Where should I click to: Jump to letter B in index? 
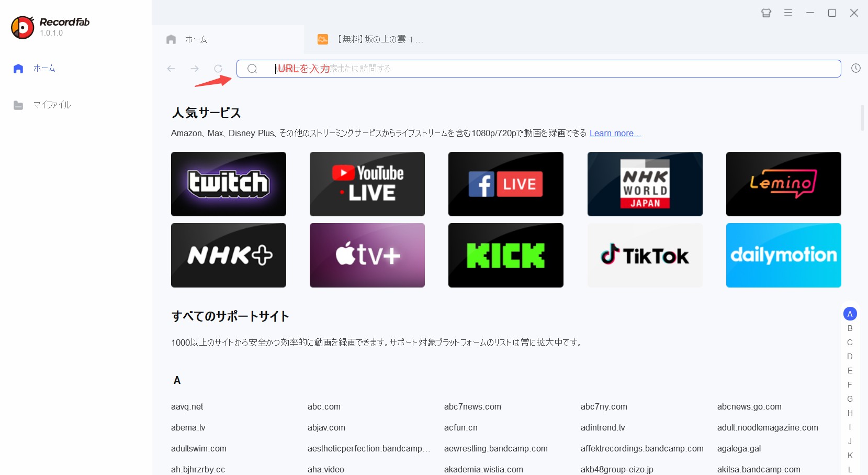click(850, 328)
